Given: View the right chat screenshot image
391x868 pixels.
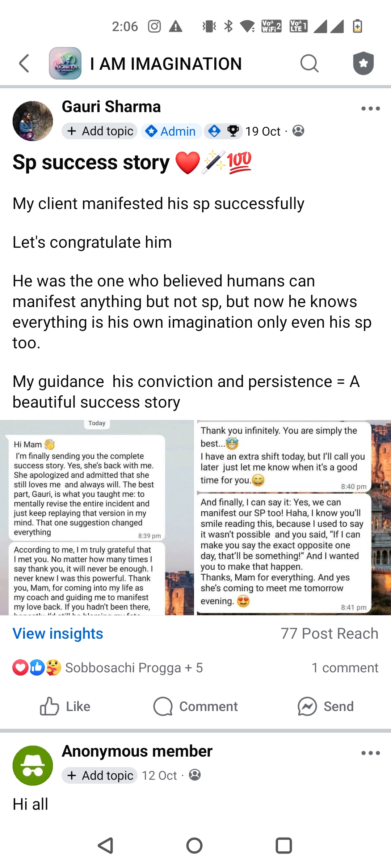Looking at the screenshot, I should [294, 517].
